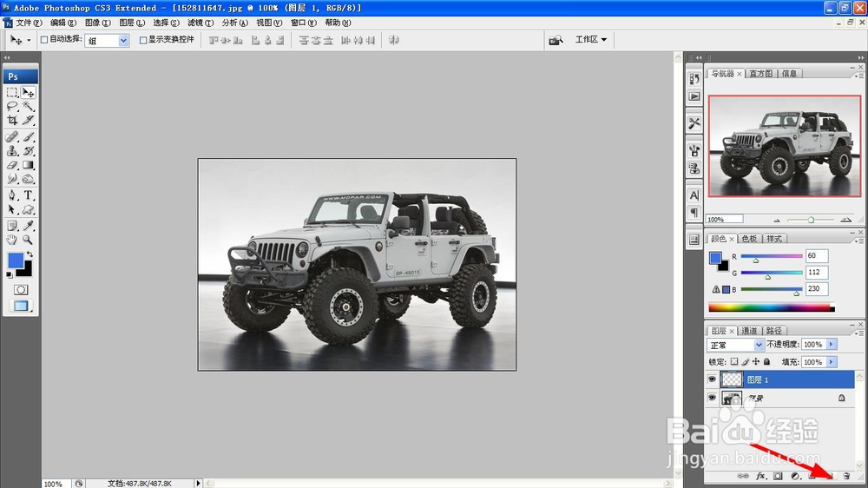868x488 pixels.
Task: Open the foreground color picker in toolbox
Action: (x=16, y=260)
